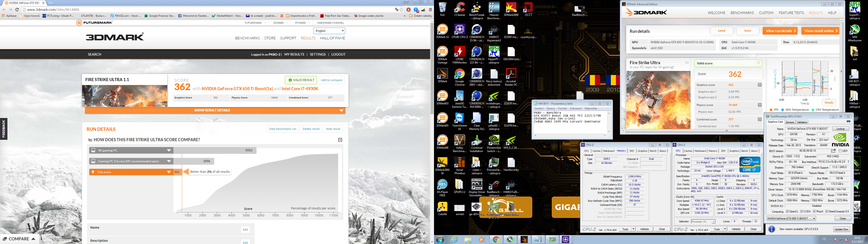
Task: Click Add to compare button
Action: pyautogui.click(x=332, y=80)
